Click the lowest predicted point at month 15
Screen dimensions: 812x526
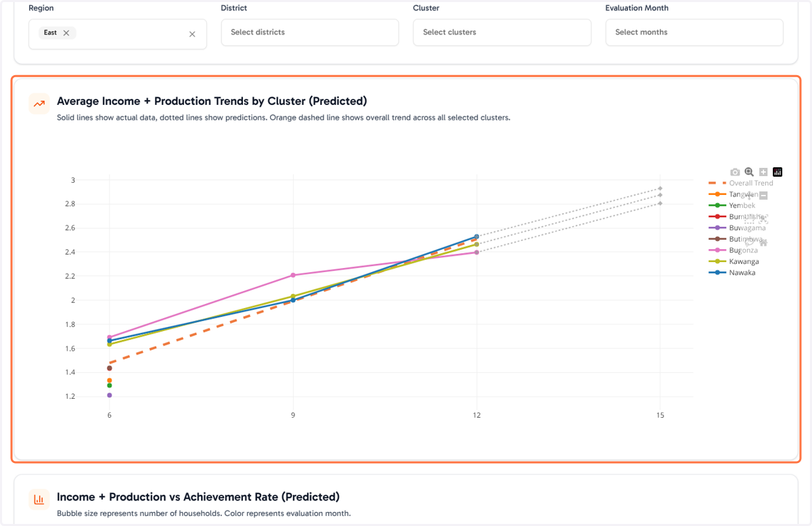[660, 203]
